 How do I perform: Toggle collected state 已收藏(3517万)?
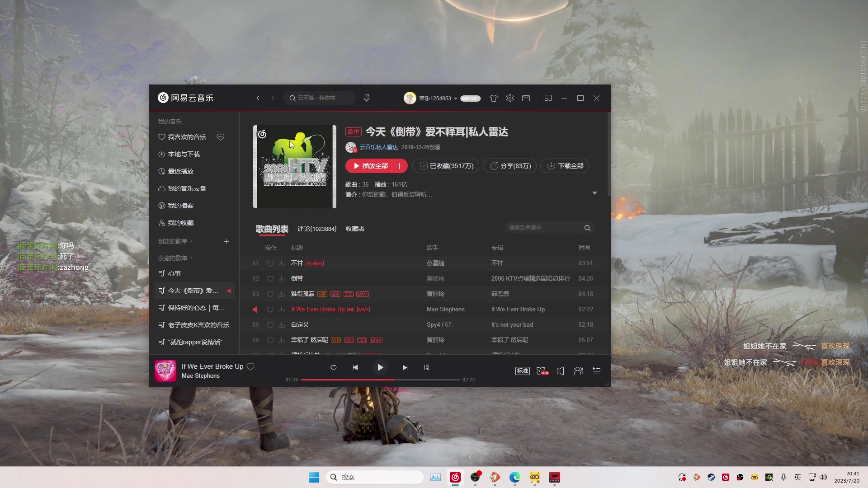point(446,166)
